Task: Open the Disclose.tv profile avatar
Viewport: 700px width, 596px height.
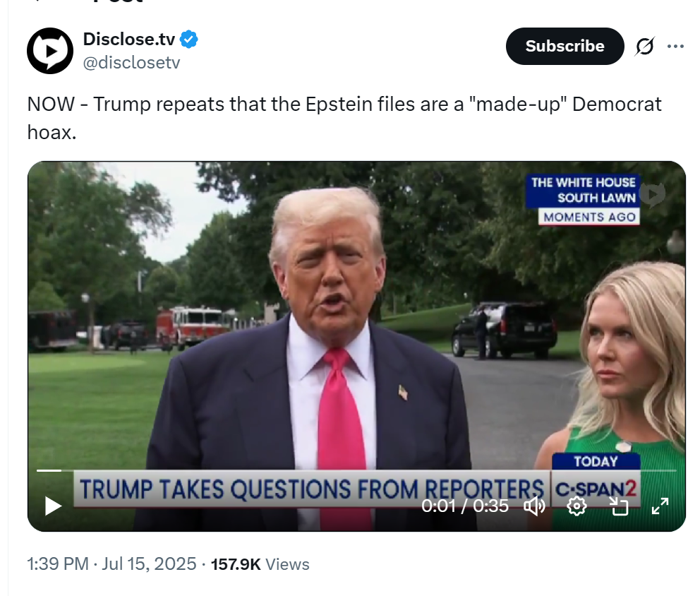Action: pos(50,50)
